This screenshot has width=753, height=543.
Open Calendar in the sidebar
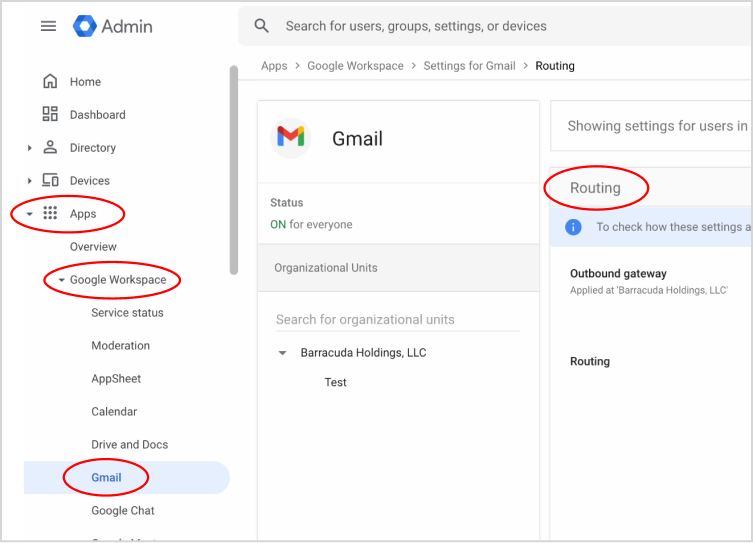click(114, 412)
